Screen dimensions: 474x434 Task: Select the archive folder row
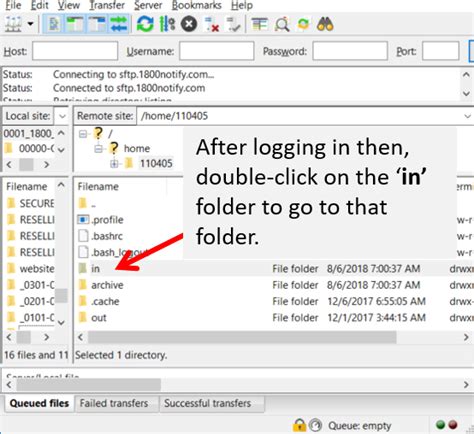pyautogui.click(x=273, y=285)
